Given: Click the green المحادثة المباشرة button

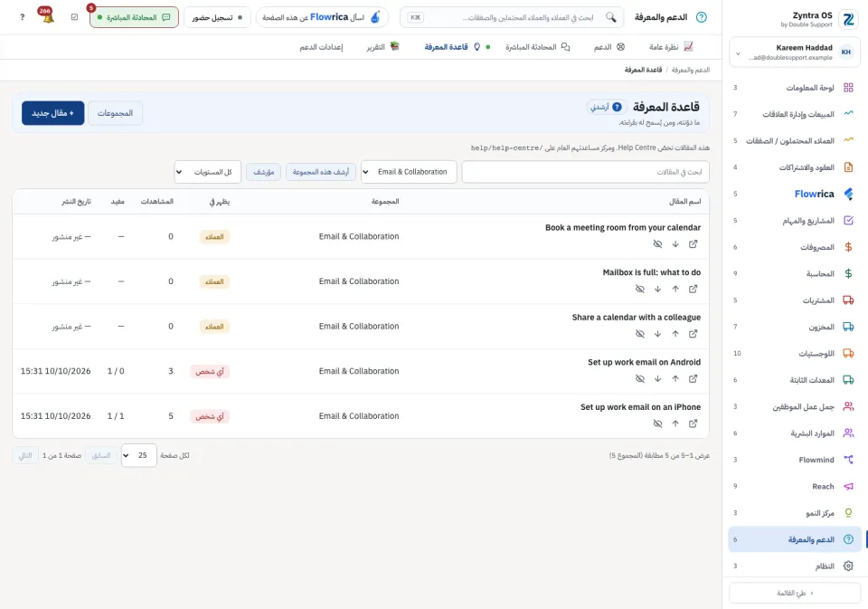Looking at the screenshot, I should tap(134, 17).
